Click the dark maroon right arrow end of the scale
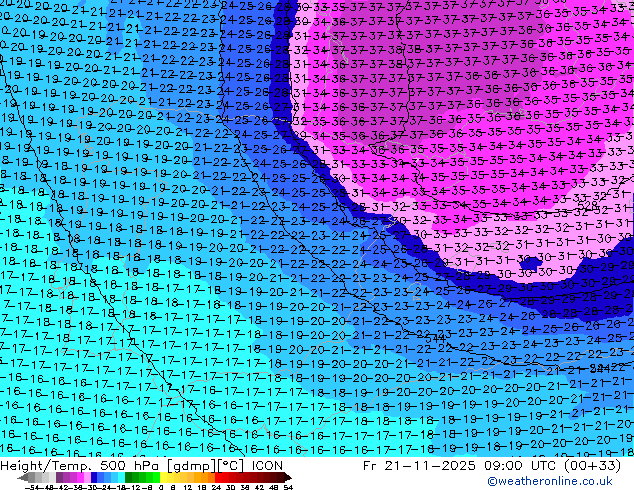 tap(287, 477)
